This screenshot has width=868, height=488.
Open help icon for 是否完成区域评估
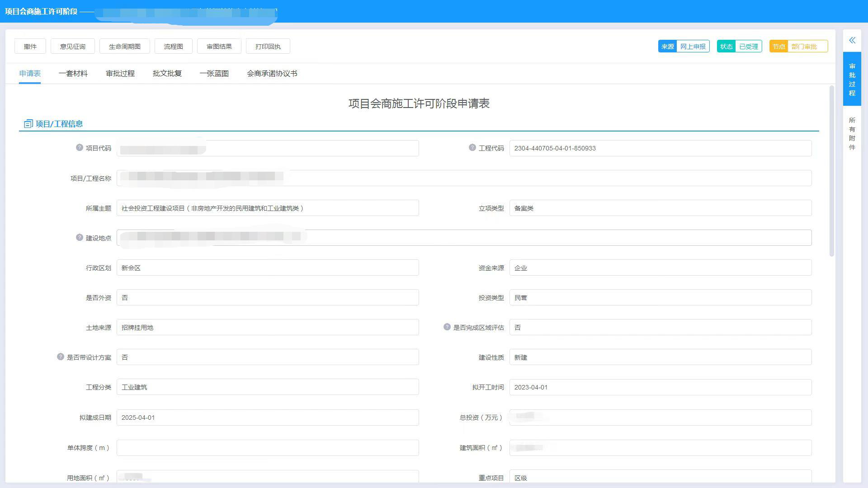pyautogui.click(x=447, y=327)
